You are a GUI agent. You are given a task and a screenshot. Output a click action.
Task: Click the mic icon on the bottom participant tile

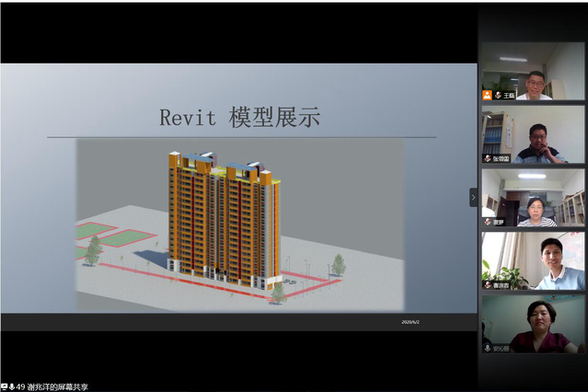tap(487, 349)
